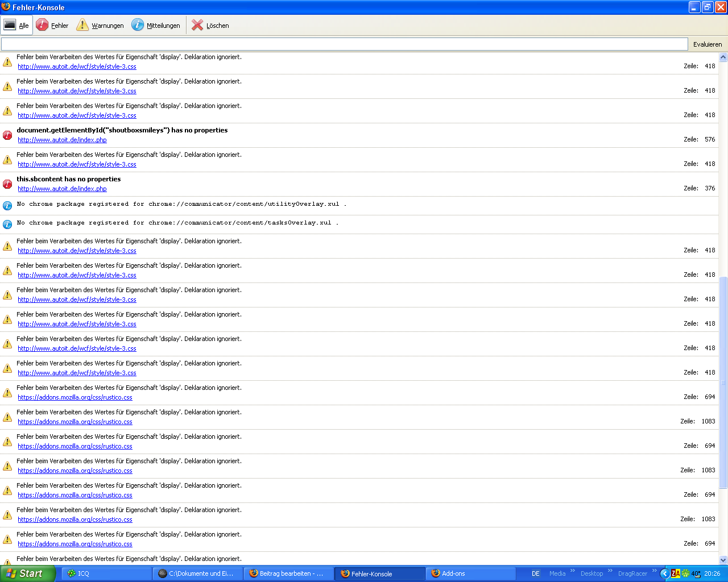
Task: Switch to the Beitrag bearbeiten taskbar window
Action: [288, 573]
